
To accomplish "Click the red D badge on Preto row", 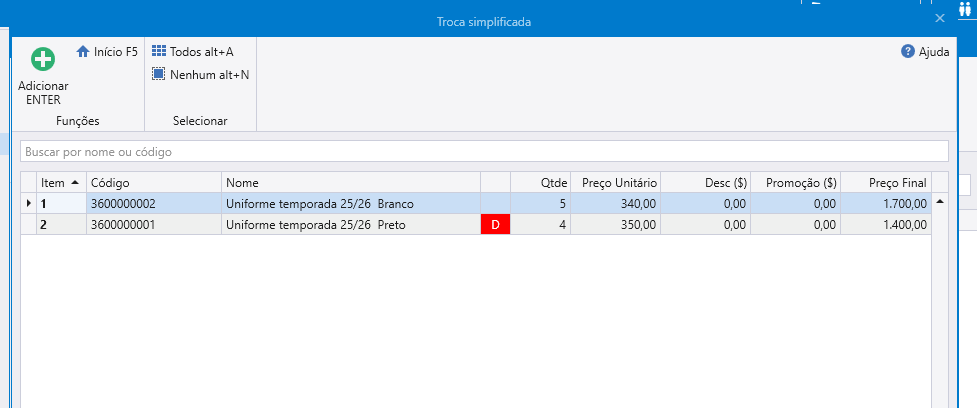I will 495,225.
